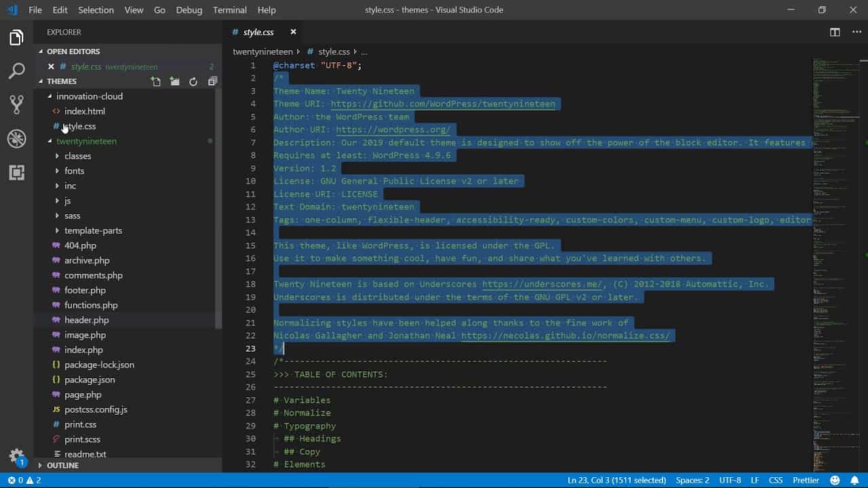The height and width of the screenshot is (488, 868).
Task: Split the editor to the right
Action: pos(835,32)
